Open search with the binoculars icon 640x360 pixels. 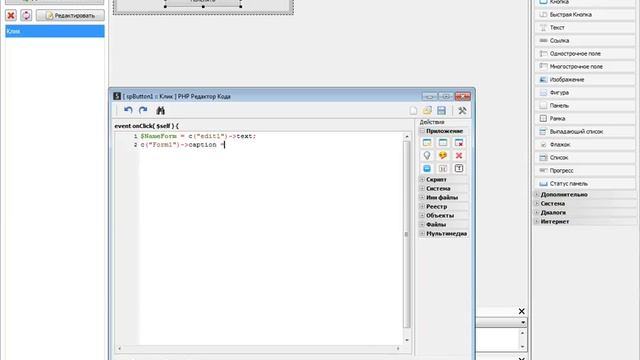coord(160,110)
